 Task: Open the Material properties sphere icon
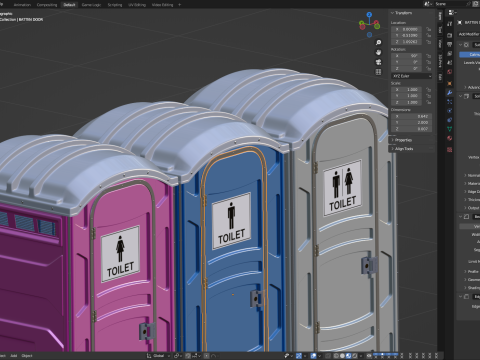pyautogui.click(x=450, y=138)
